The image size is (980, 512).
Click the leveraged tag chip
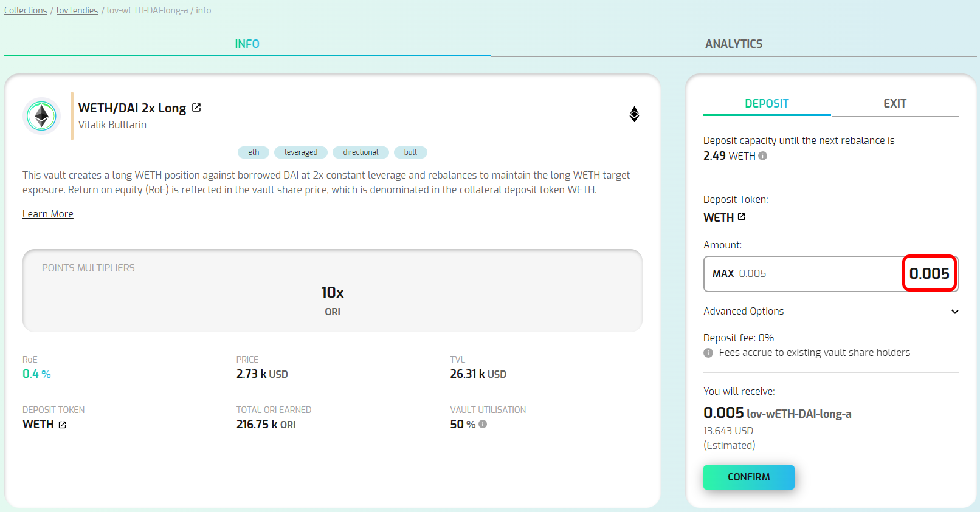[x=301, y=152]
